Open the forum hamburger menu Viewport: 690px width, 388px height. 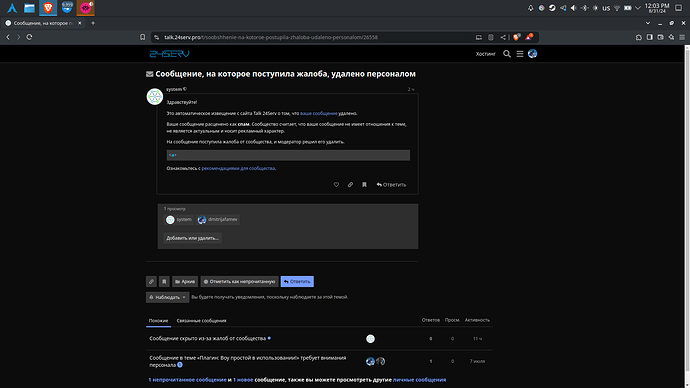[x=520, y=54]
